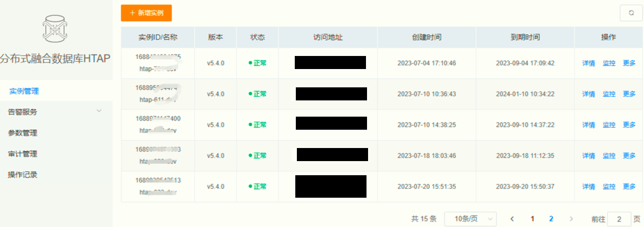Go to next page arrow

click(x=571, y=219)
